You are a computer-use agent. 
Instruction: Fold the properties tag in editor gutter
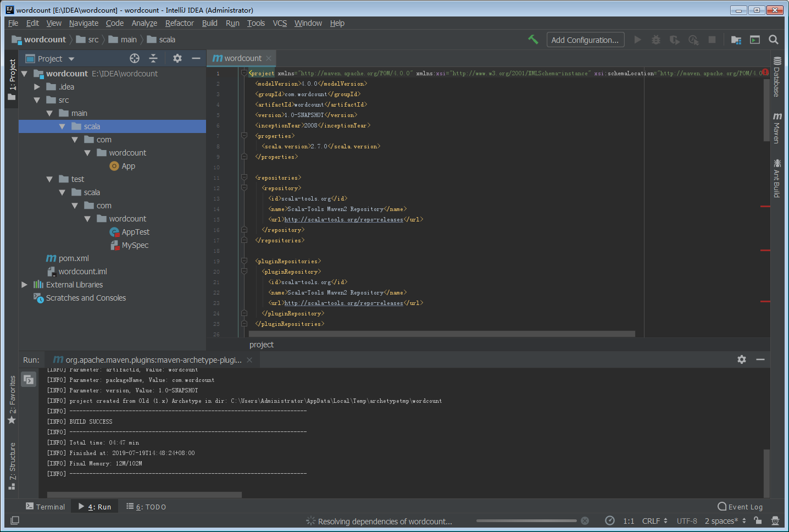244,136
